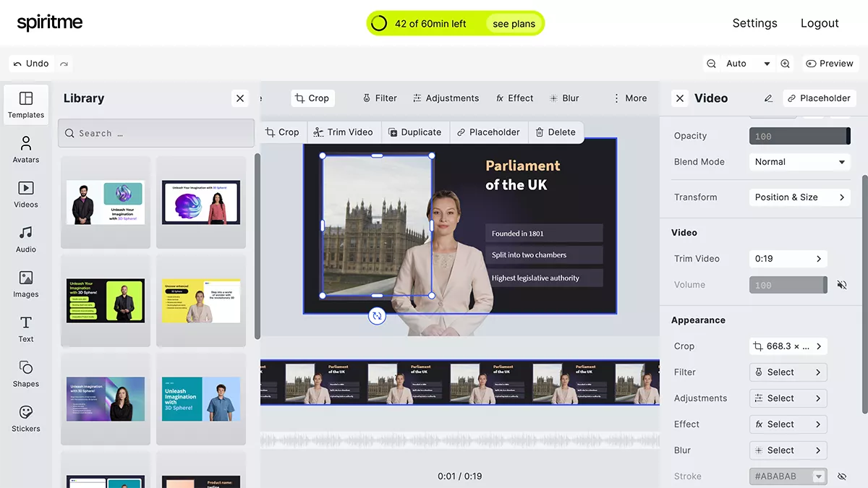Viewport: 868px width, 488px height.
Task: Toggle mute on the Volume row
Action: click(841, 285)
